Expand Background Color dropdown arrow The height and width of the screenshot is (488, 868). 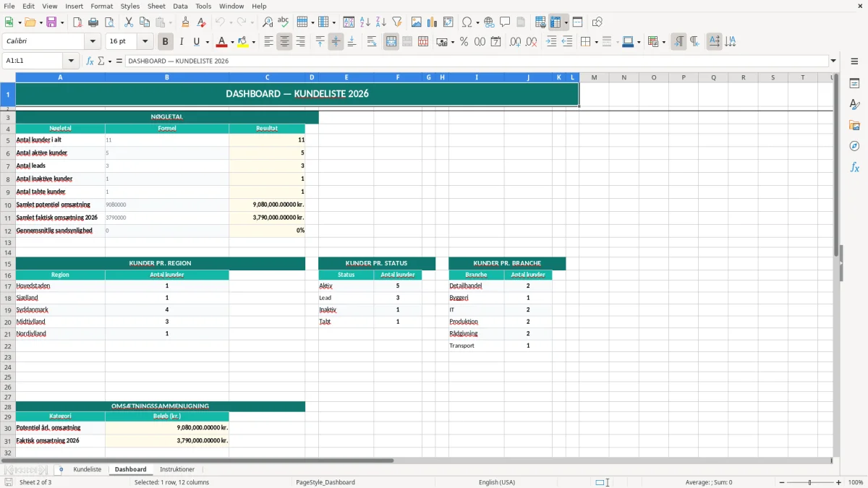[253, 42]
